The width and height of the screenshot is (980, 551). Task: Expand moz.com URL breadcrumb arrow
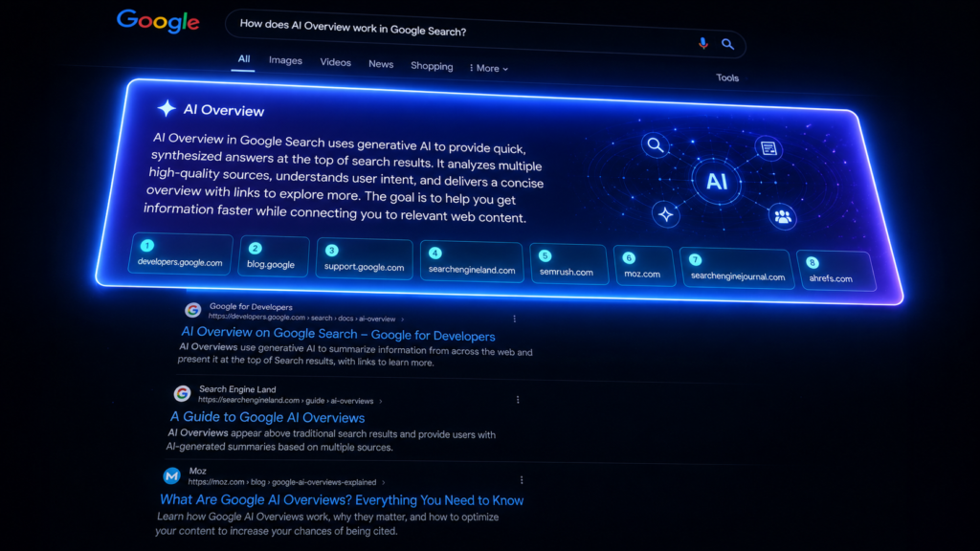tap(383, 482)
